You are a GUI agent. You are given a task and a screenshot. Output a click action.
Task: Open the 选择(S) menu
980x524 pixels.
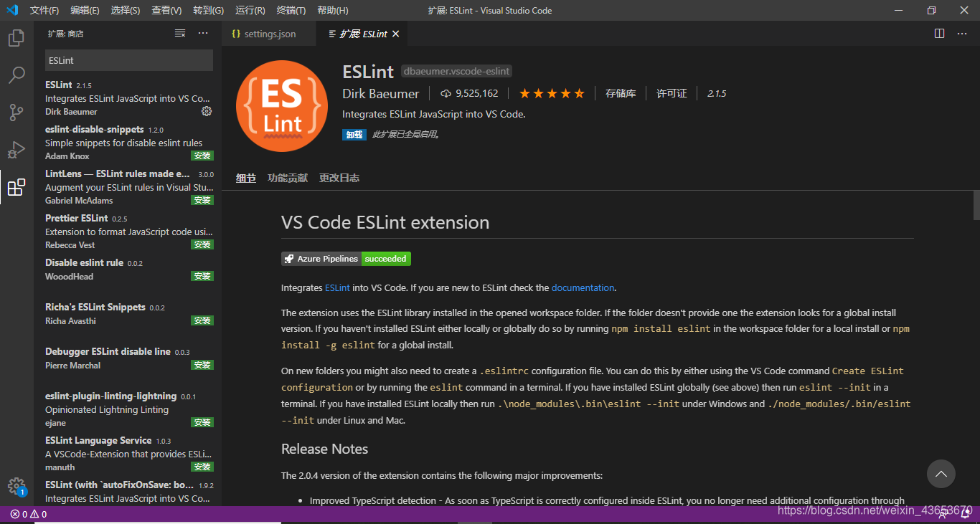point(126,10)
